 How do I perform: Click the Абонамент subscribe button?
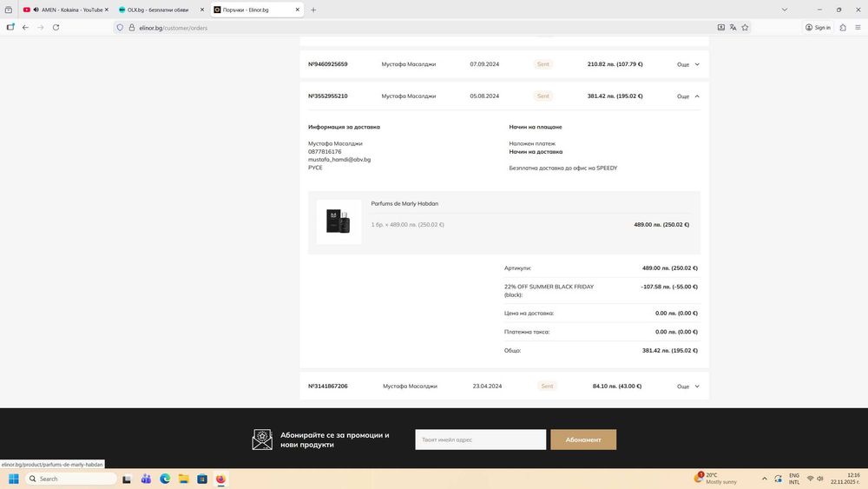point(583,439)
